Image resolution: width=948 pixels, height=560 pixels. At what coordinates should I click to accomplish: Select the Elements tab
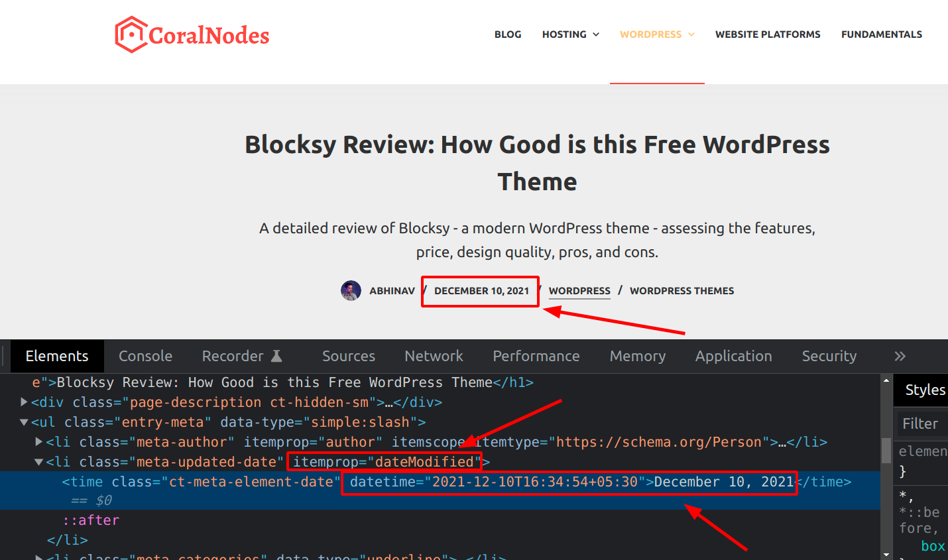coord(57,356)
